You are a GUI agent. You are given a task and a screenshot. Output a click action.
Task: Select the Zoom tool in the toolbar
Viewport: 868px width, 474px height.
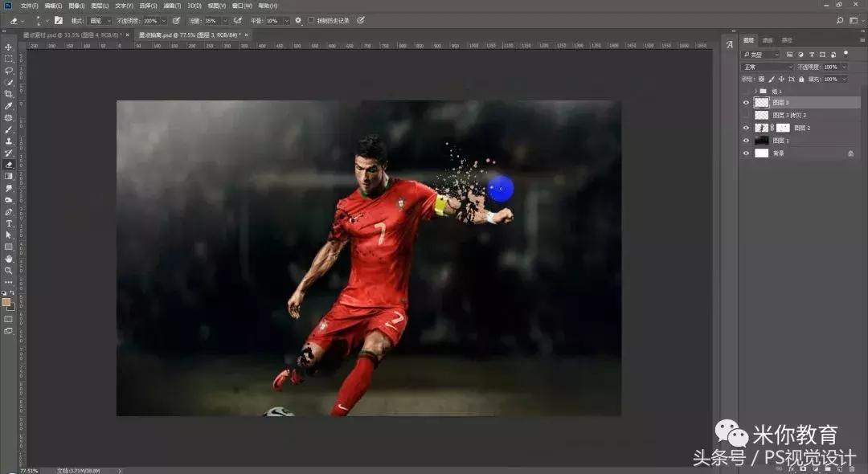pyautogui.click(x=9, y=271)
